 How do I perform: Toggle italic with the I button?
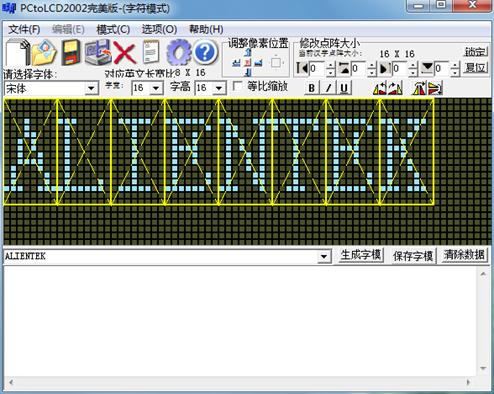328,88
